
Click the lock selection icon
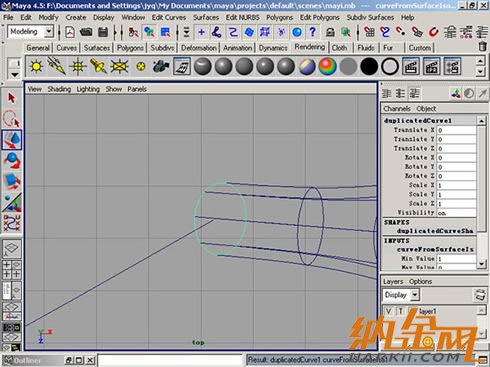click(330, 32)
